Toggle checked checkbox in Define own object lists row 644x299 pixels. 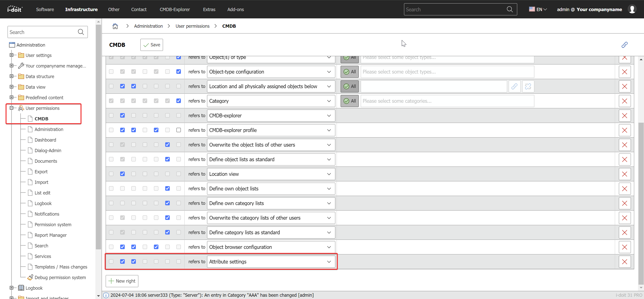[x=167, y=188]
